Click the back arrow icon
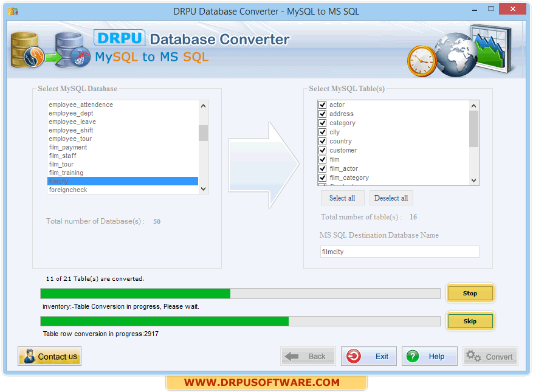Viewport: 533px width, 392px height. tap(292, 356)
